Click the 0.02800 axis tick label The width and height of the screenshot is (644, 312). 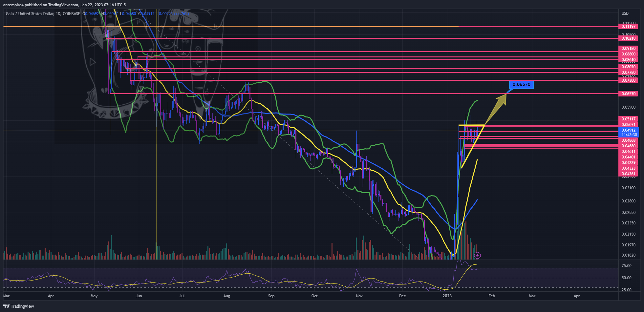pyautogui.click(x=628, y=201)
